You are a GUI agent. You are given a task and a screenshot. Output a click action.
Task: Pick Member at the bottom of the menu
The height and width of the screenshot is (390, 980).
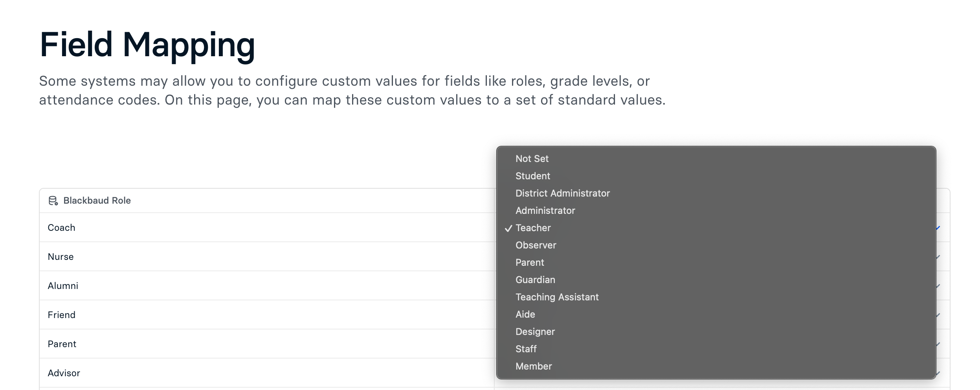533,366
